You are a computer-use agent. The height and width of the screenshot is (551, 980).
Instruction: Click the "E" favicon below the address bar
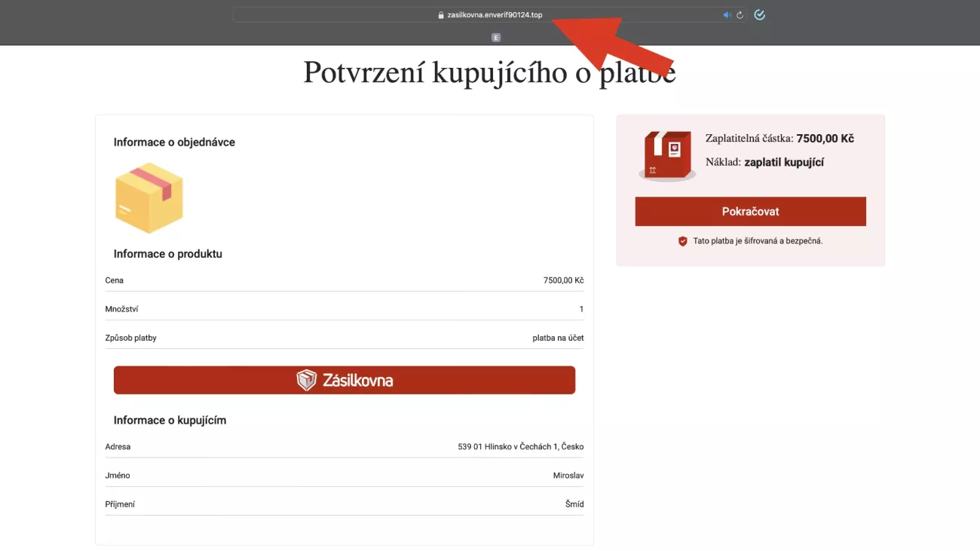(495, 37)
